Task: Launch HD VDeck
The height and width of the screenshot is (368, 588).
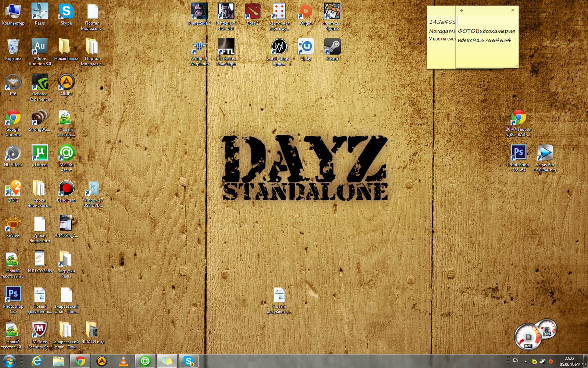Action: 13,156
